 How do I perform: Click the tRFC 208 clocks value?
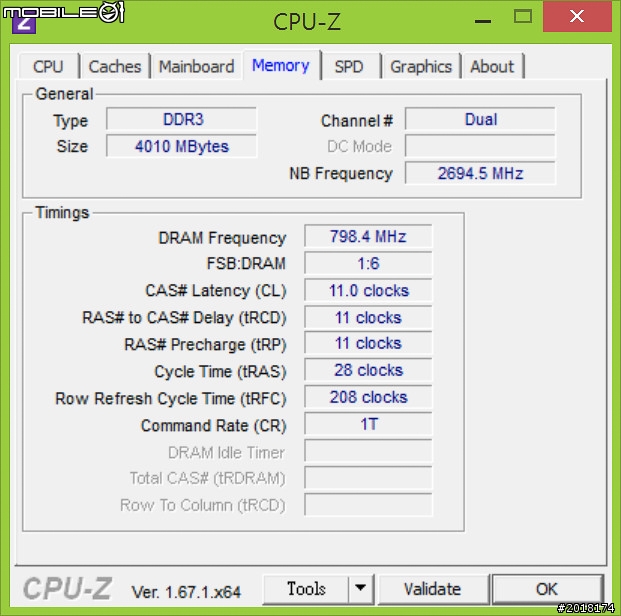pos(368,397)
